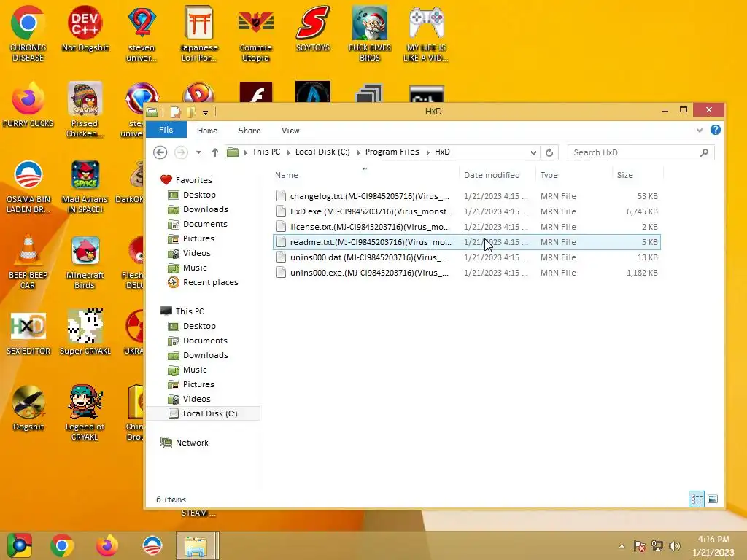The width and height of the screenshot is (747, 560).
Task: Open the Pissed Chicken... desktop icon
Action: click(85, 109)
